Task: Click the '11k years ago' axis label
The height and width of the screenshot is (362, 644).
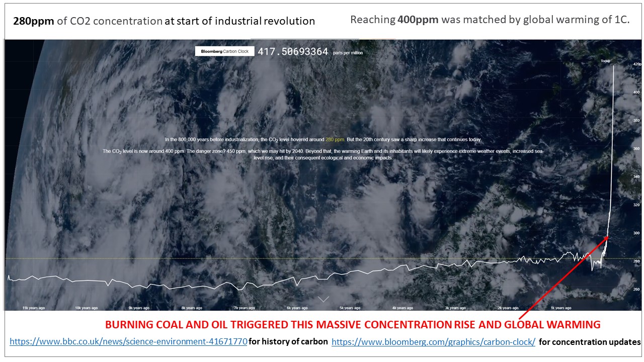Action: (33, 308)
